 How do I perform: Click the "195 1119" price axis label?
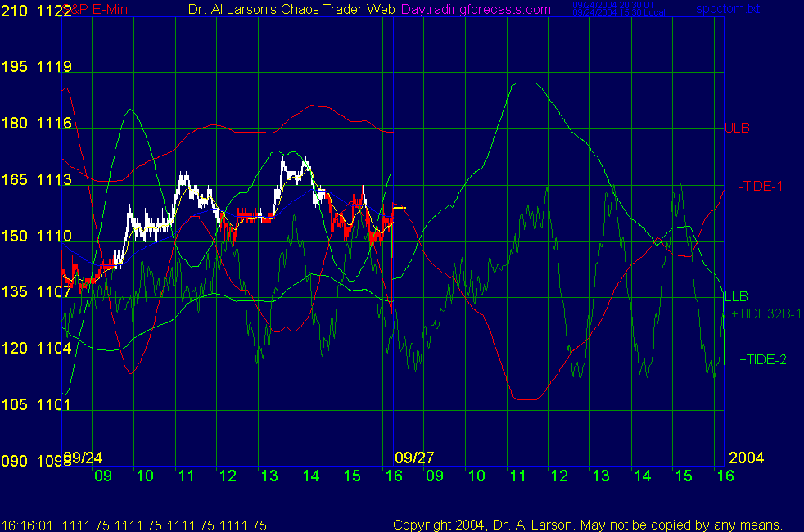tap(36, 66)
